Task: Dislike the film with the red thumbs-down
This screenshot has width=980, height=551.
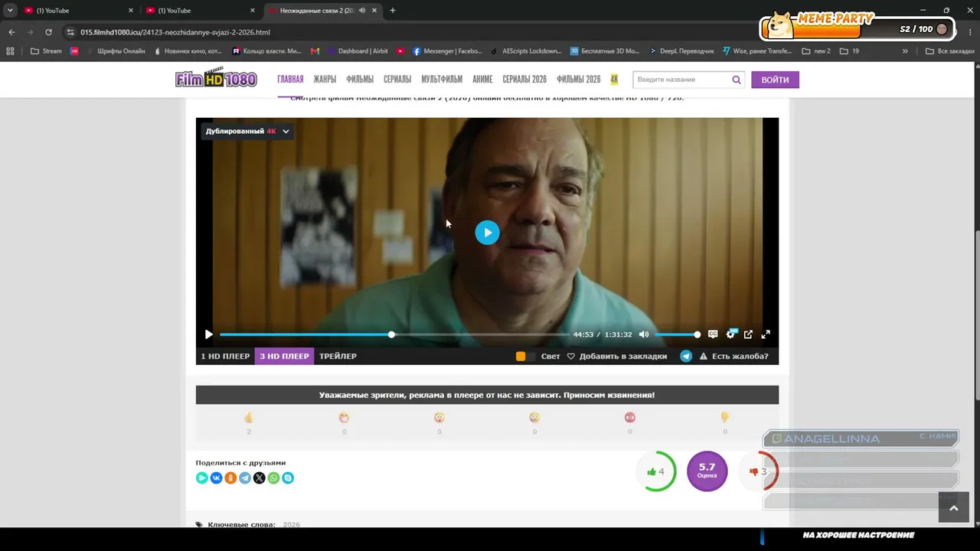Action: [758, 471]
